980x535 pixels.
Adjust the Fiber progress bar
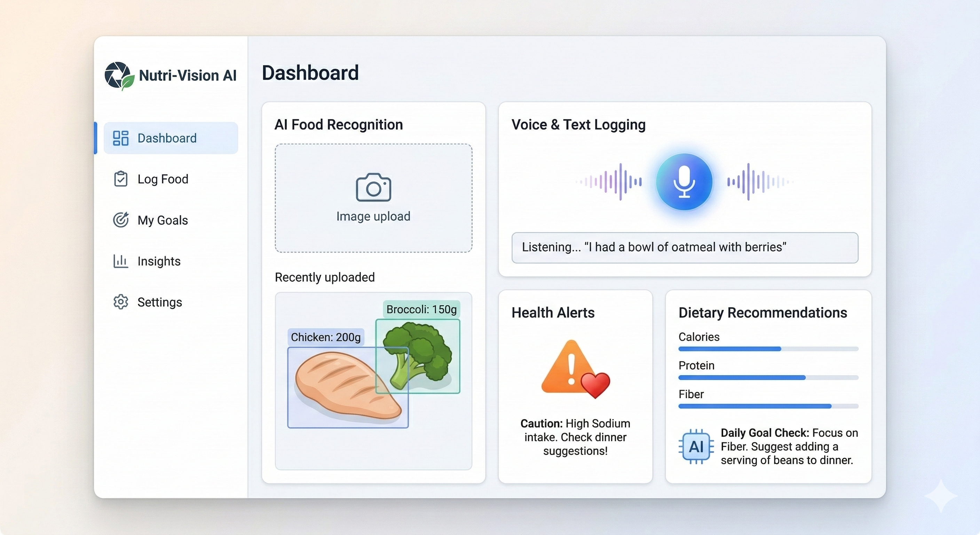pyautogui.click(x=768, y=406)
